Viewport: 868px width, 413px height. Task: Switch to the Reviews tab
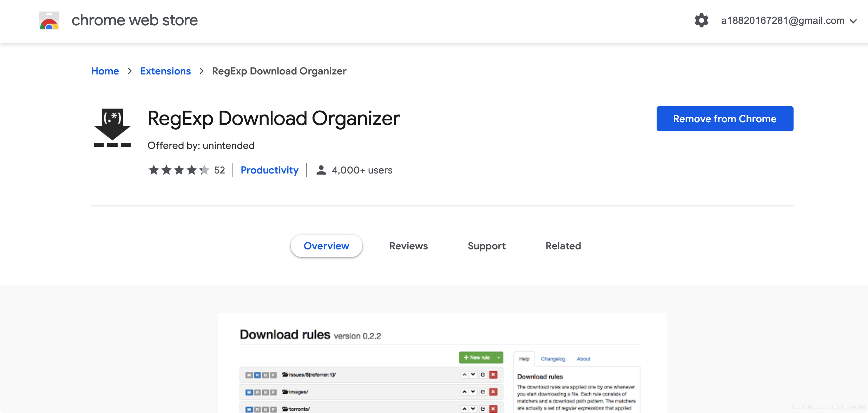tap(408, 246)
